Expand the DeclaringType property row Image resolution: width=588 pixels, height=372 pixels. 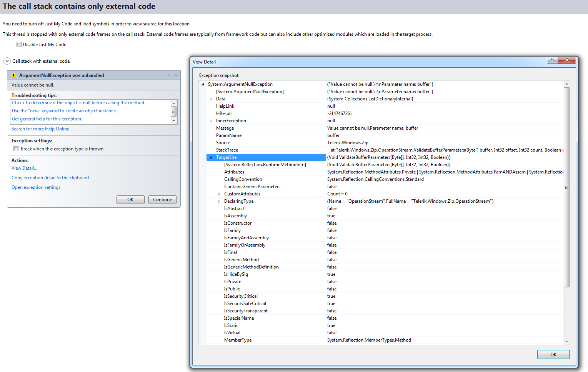219,202
